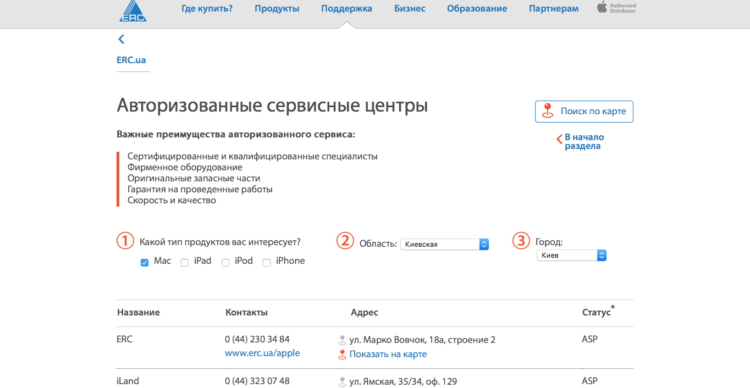This screenshot has width=750, height=388.
Task: Open the Партнерам menu item
Action: point(553,9)
